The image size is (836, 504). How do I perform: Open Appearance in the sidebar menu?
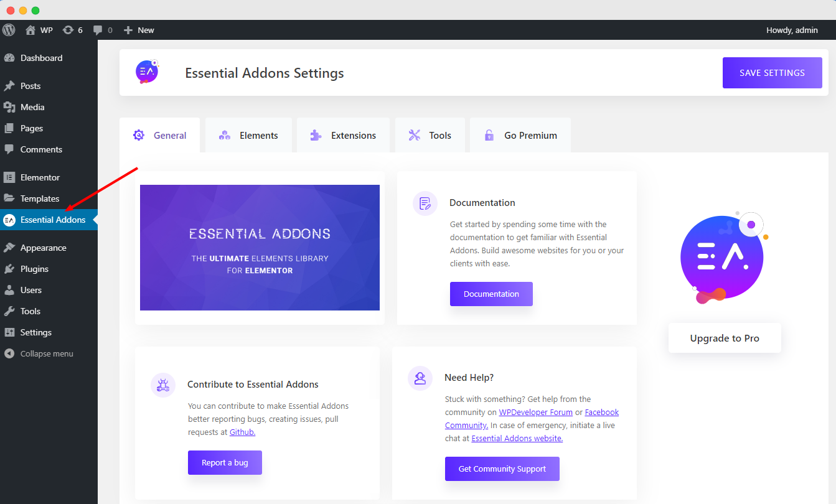coord(49,248)
